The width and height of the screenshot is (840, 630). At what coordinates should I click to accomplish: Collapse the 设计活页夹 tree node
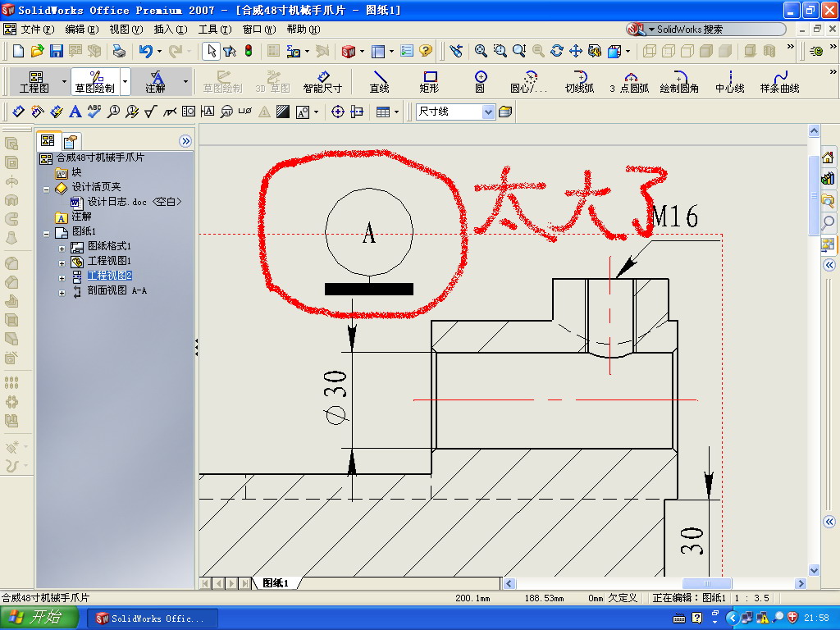pyautogui.click(x=47, y=189)
